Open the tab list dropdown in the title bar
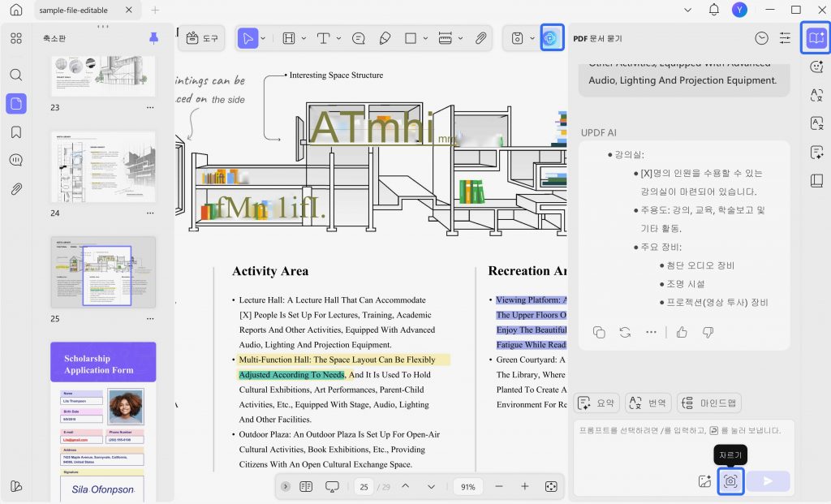This screenshot has height=504, width=831. [688, 10]
